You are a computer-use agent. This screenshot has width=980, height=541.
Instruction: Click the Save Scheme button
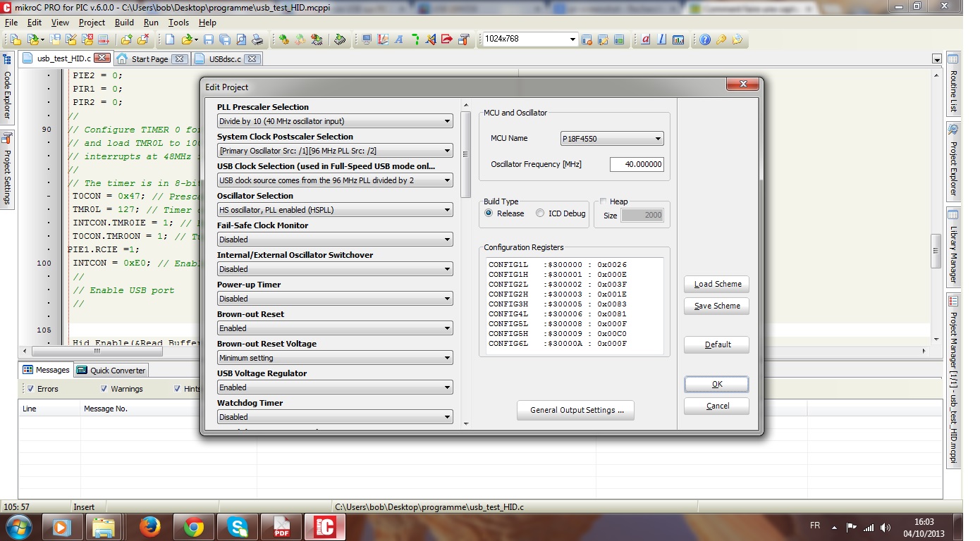click(x=716, y=306)
